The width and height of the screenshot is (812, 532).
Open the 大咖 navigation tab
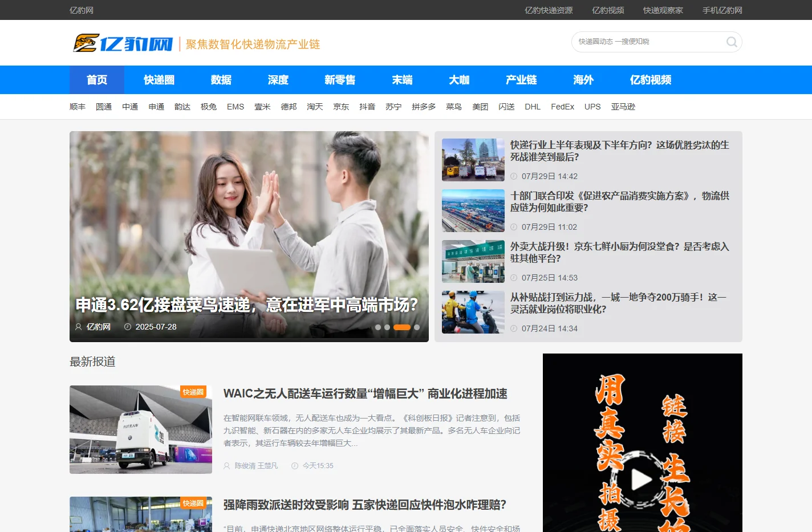pyautogui.click(x=459, y=80)
